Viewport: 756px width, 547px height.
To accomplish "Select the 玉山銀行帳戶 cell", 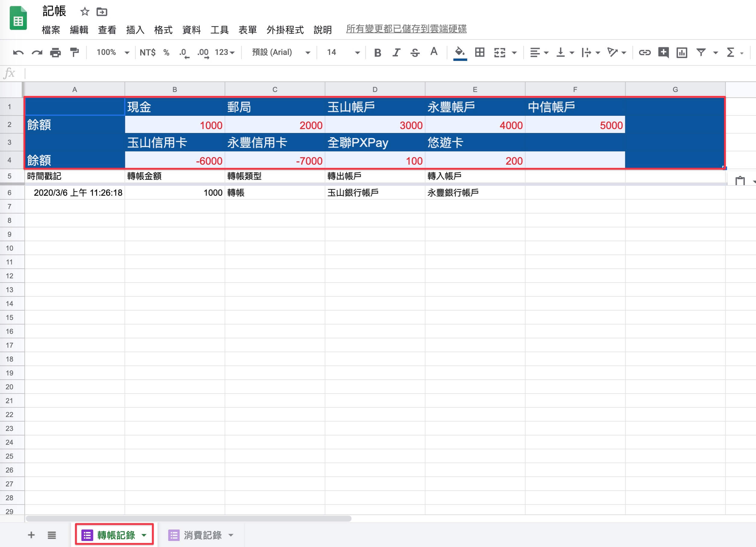I will 375,192.
